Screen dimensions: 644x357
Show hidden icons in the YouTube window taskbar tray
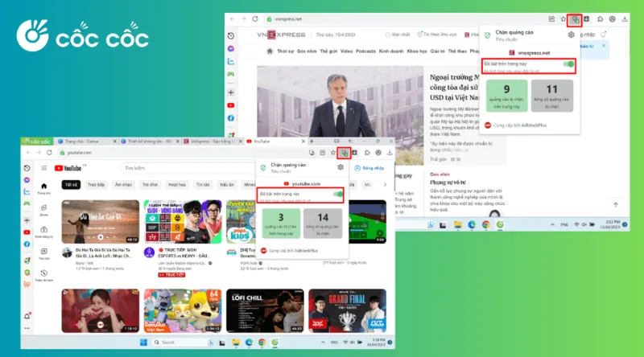[x=323, y=343]
